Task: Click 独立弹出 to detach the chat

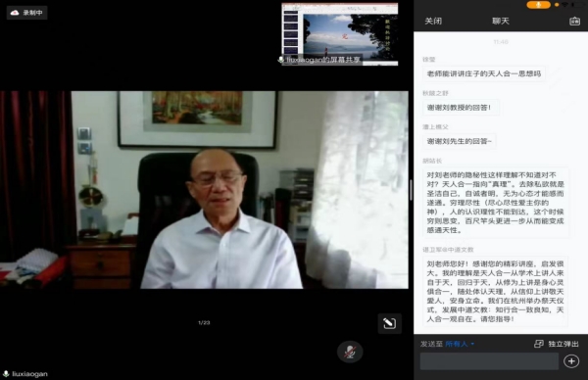Action: click(x=563, y=344)
